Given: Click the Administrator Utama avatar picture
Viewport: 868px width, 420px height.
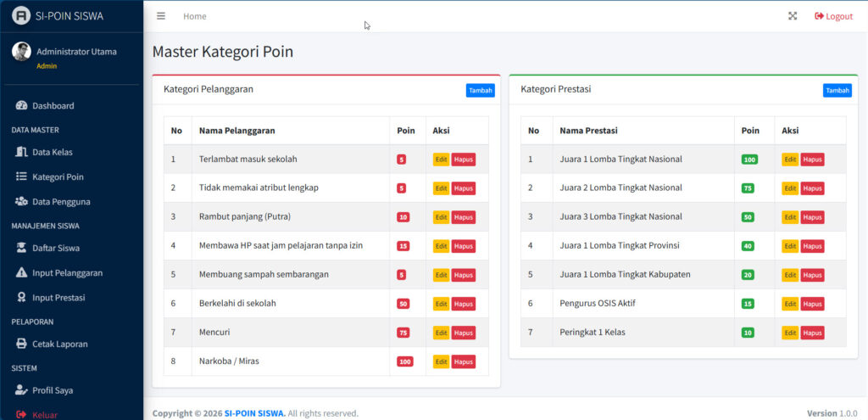Looking at the screenshot, I should click(21, 52).
